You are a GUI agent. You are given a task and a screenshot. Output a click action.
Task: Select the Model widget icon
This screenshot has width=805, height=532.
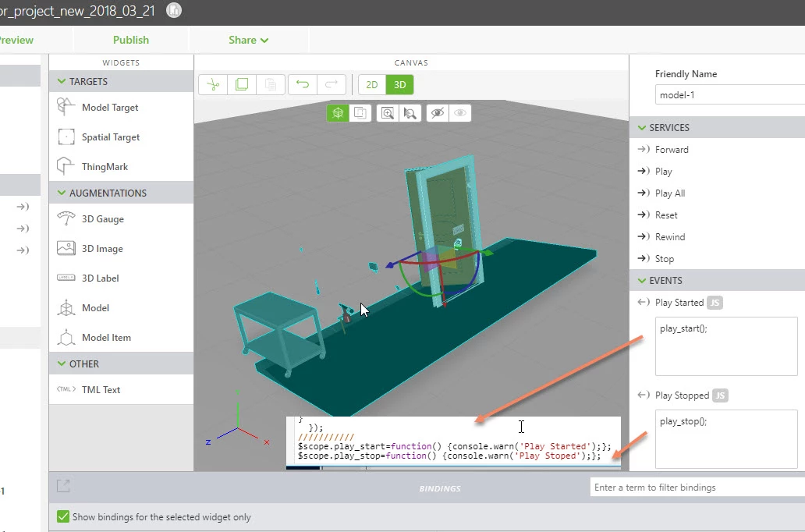[66, 307]
